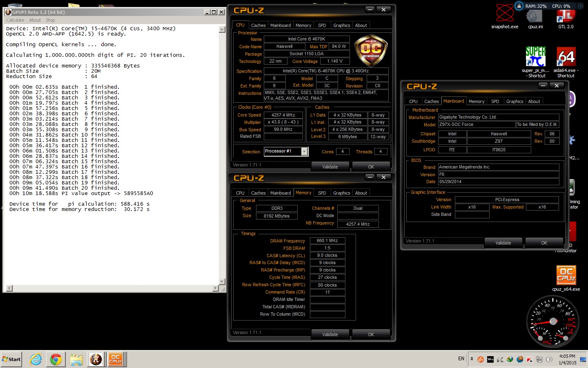
Task: Switch to Caches tab in top CPU-Z window
Action: pos(258,25)
